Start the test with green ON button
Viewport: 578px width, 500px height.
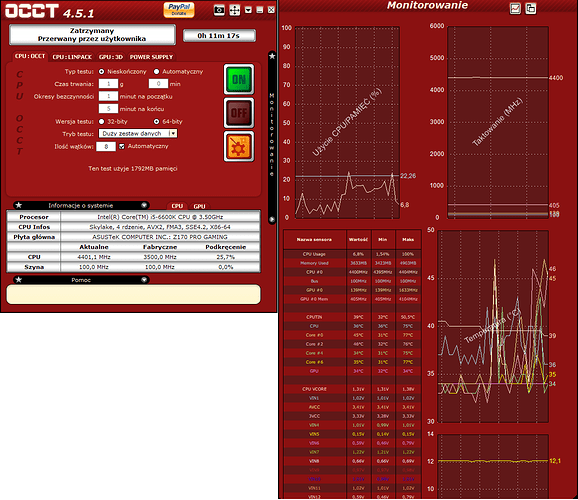pyautogui.click(x=239, y=79)
